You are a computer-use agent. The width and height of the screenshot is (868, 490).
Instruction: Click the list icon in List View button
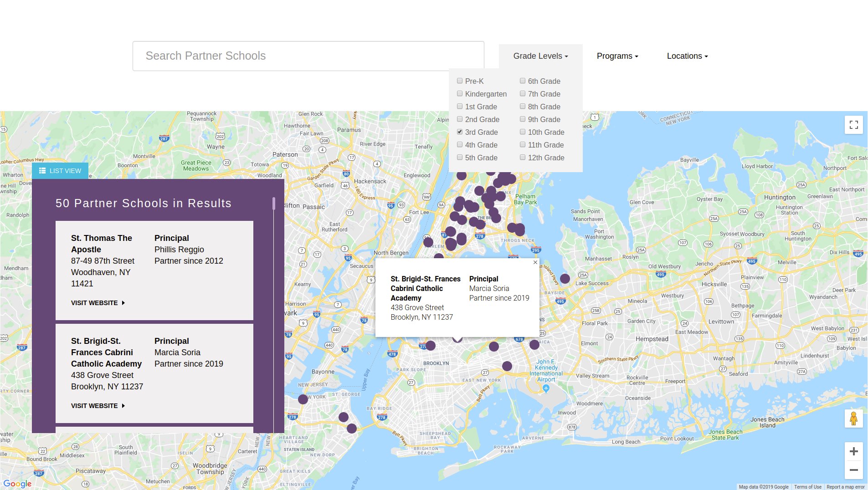click(42, 171)
